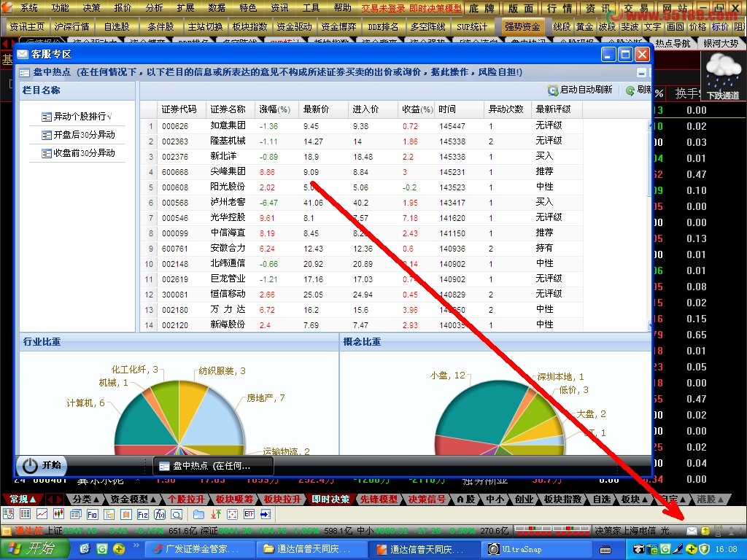The image size is (747, 560).
Task: Click the first quote-list toolbar icon
Action: 8,514
